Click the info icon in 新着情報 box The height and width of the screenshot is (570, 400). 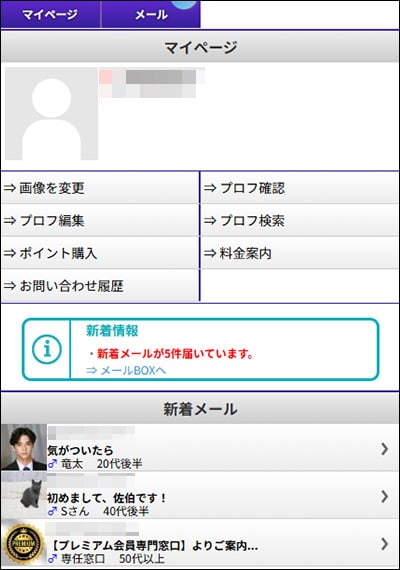point(47,349)
